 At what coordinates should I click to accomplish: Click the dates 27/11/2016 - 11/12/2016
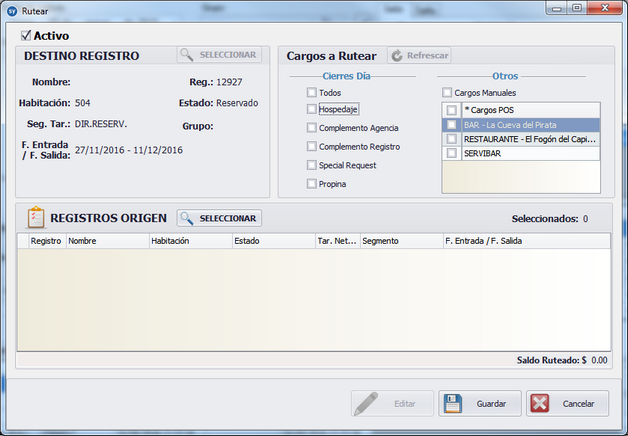pyautogui.click(x=129, y=150)
